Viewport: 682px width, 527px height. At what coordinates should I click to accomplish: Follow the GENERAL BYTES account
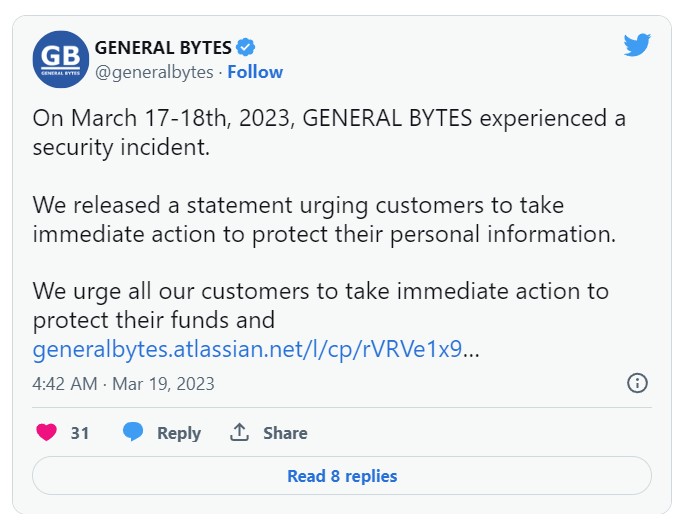click(255, 72)
